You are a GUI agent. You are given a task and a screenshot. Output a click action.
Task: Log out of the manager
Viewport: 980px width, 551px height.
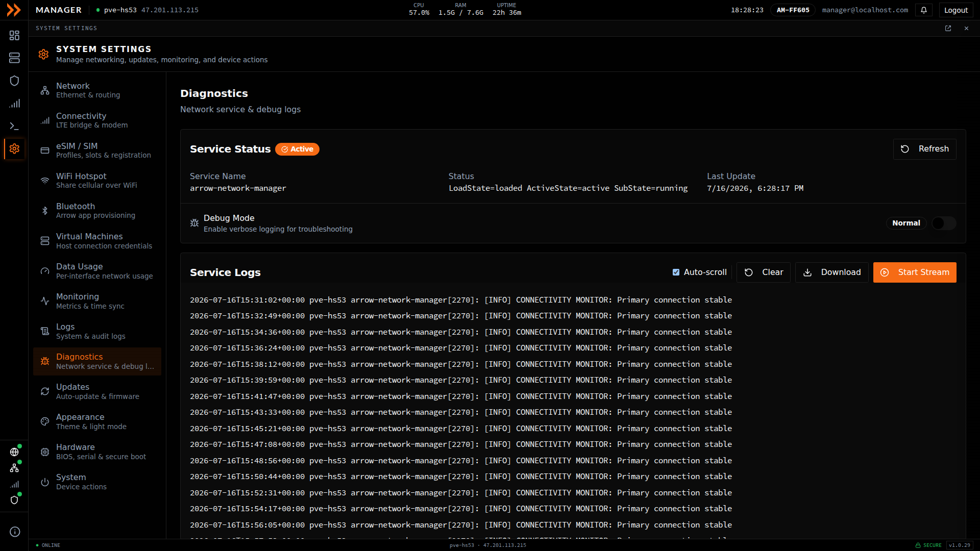(x=955, y=10)
